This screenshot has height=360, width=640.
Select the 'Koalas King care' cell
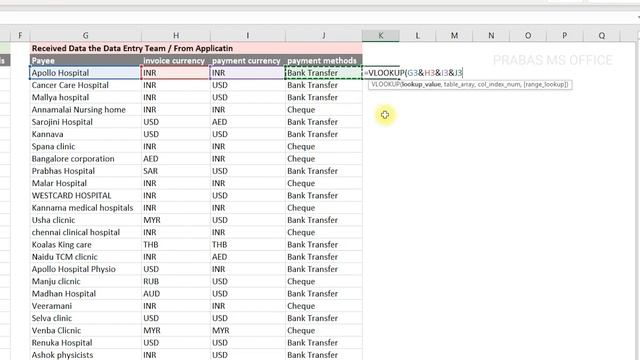click(x=85, y=244)
